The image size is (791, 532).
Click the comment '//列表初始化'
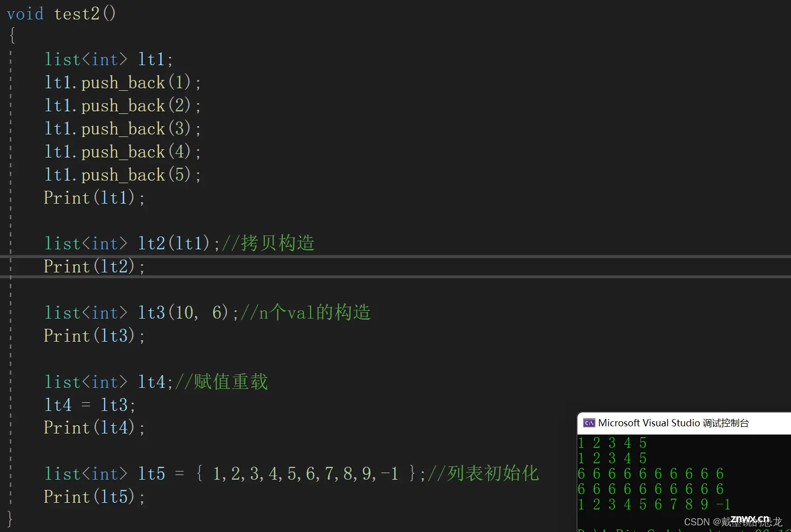click(484, 474)
